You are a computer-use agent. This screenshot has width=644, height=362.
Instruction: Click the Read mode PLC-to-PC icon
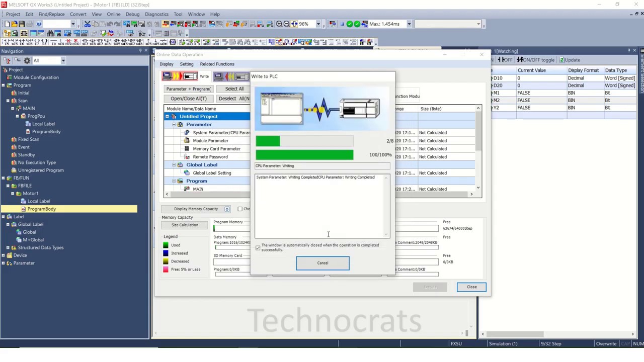pyautogui.click(x=231, y=76)
